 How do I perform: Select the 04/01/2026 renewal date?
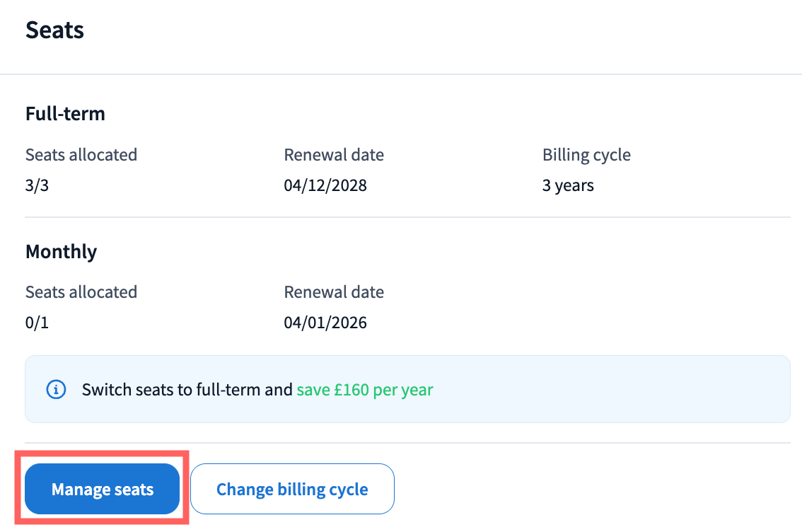coord(325,323)
